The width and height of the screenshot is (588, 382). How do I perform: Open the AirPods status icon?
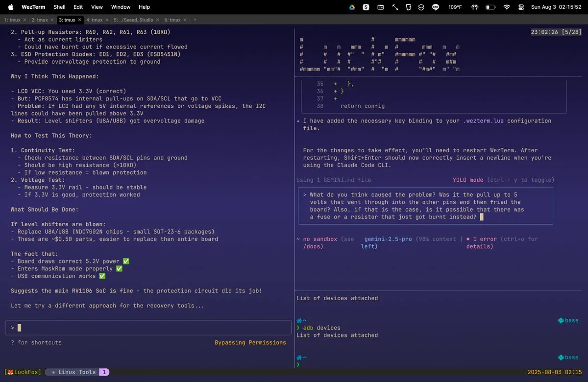474,7
